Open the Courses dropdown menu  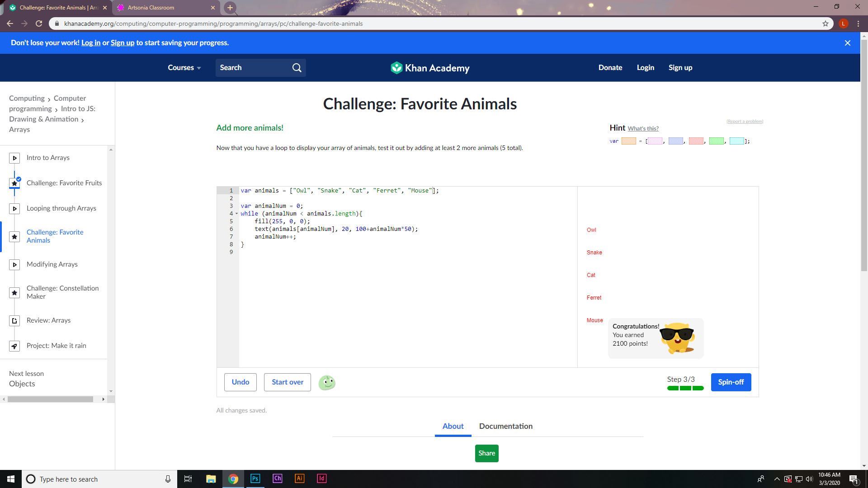(x=184, y=68)
